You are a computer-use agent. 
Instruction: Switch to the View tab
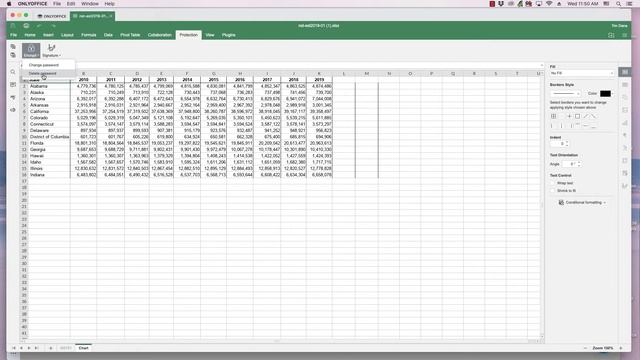[x=210, y=35]
